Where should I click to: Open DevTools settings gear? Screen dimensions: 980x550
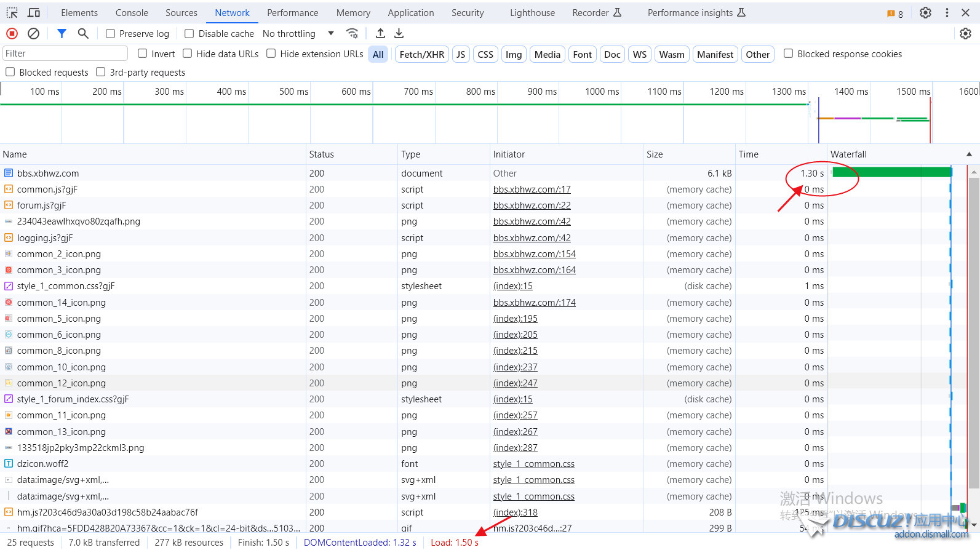coord(925,12)
